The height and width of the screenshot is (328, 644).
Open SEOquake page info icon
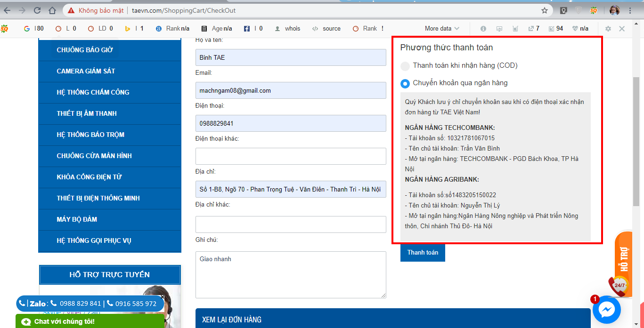483,29
